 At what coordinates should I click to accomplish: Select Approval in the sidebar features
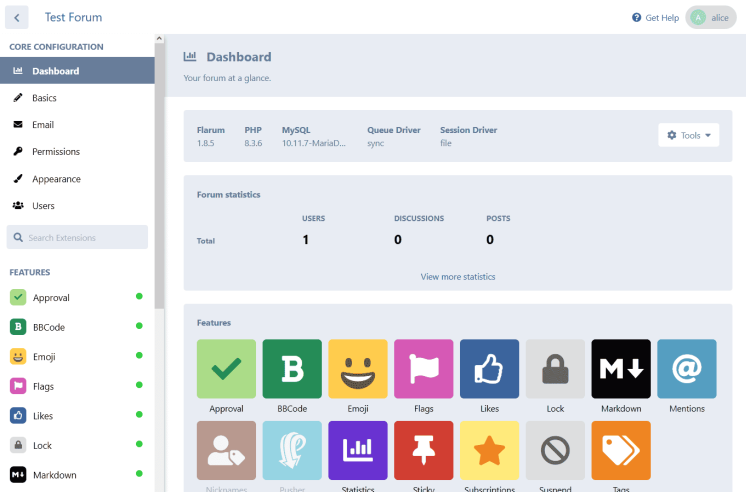click(x=77, y=297)
